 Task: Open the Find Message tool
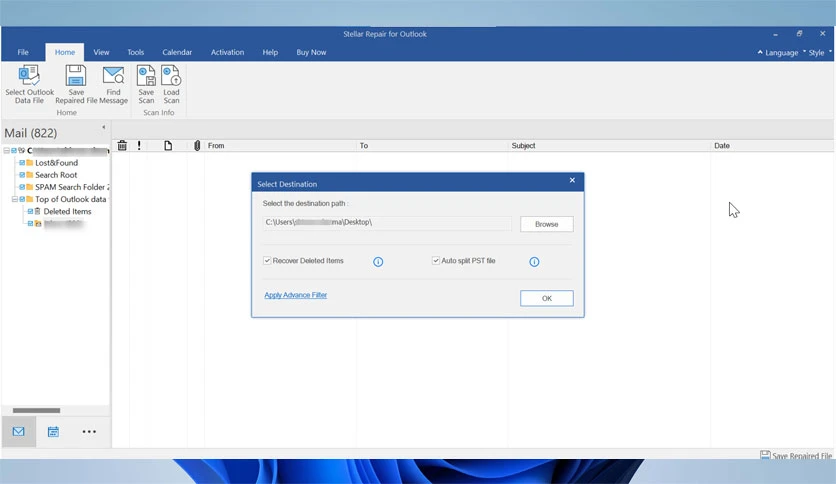pos(114,84)
